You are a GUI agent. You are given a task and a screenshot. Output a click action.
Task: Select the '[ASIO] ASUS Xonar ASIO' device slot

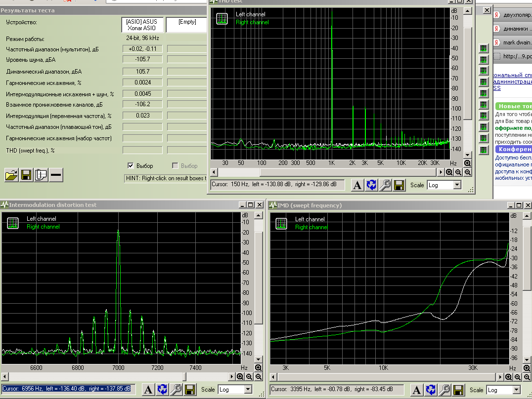tap(141, 25)
